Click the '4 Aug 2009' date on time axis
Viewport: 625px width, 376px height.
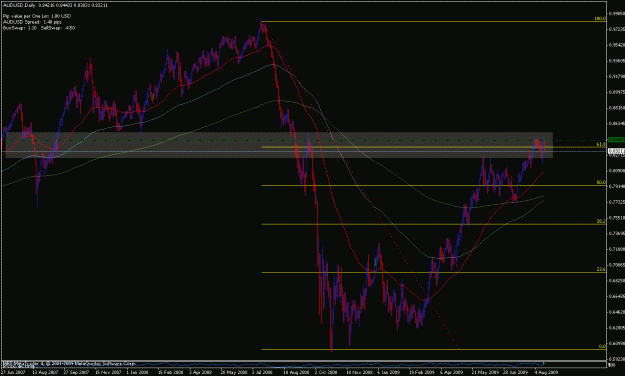click(x=546, y=372)
